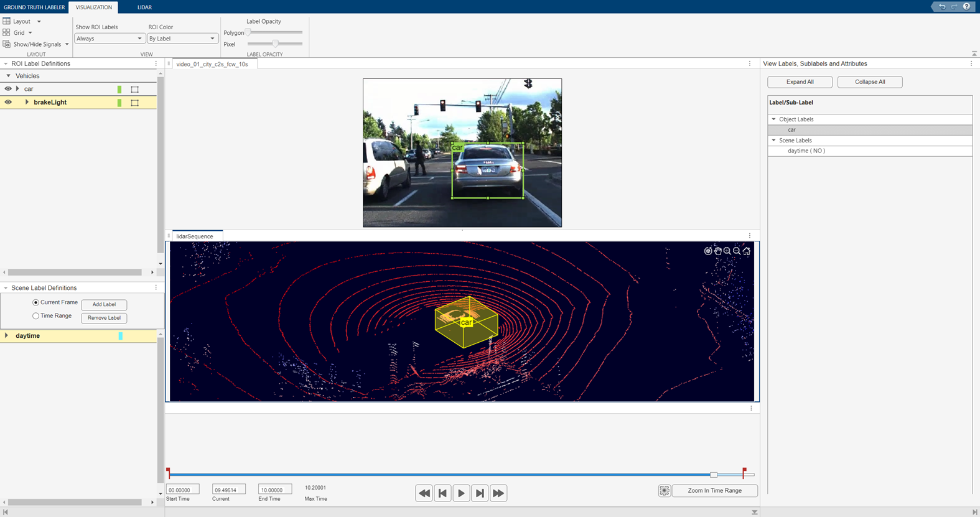Open the ROI Color dropdown
This screenshot has height=517, width=980.
[182, 39]
